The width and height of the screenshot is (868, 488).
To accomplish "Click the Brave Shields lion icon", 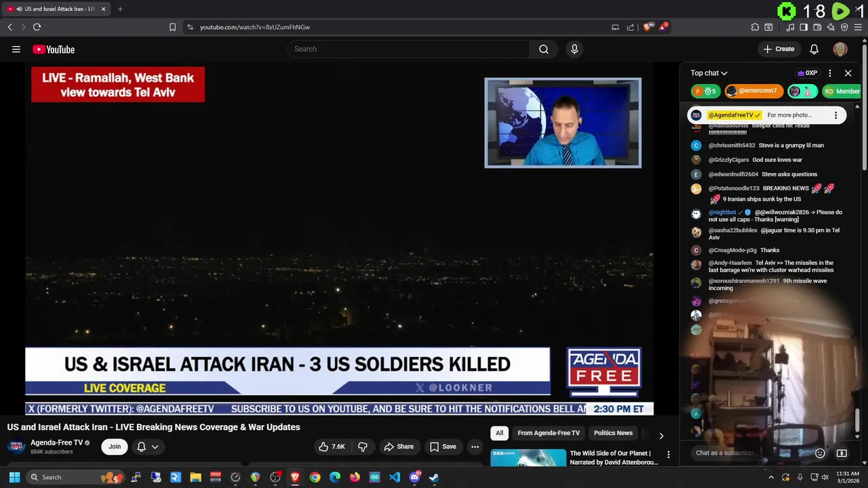I will tap(648, 27).
